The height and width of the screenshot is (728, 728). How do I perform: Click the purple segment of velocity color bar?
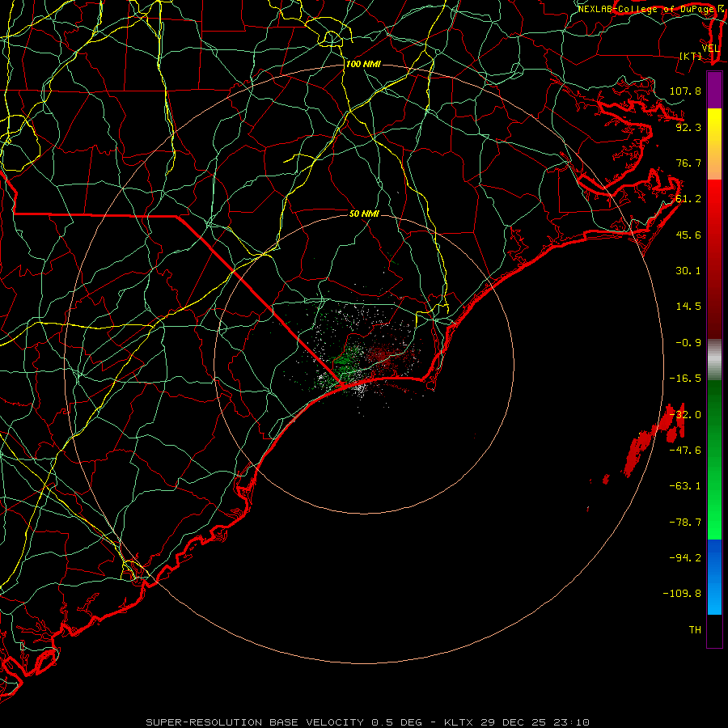pos(714,90)
